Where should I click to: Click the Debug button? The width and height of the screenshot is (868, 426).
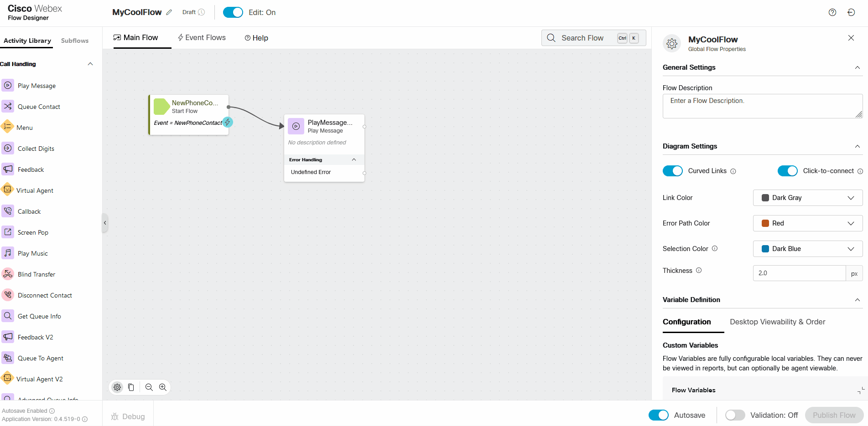pos(128,416)
